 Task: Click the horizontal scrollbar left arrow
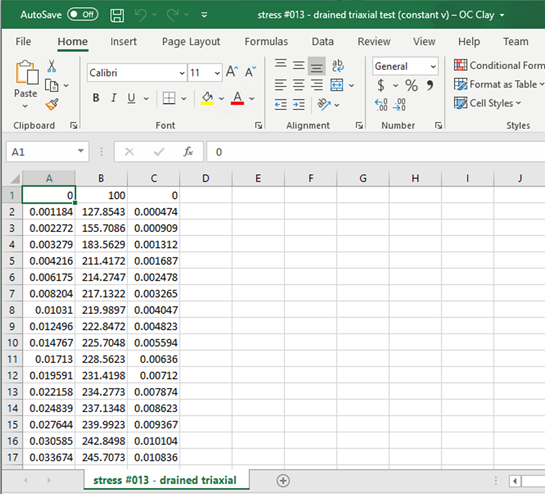(x=515, y=481)
